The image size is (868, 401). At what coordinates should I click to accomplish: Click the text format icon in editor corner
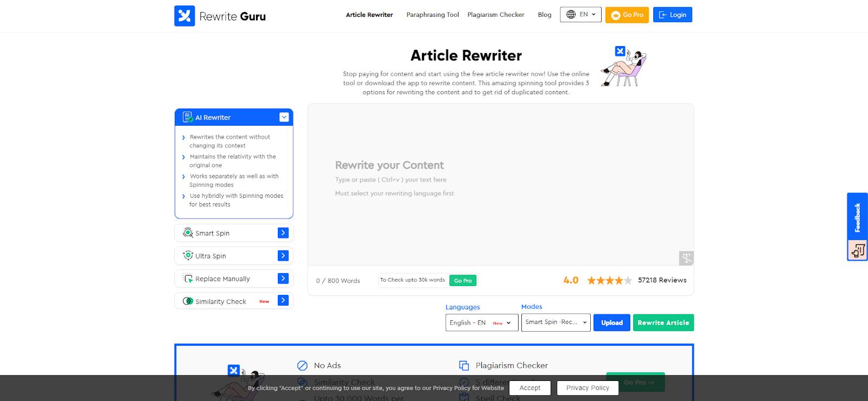686,258
